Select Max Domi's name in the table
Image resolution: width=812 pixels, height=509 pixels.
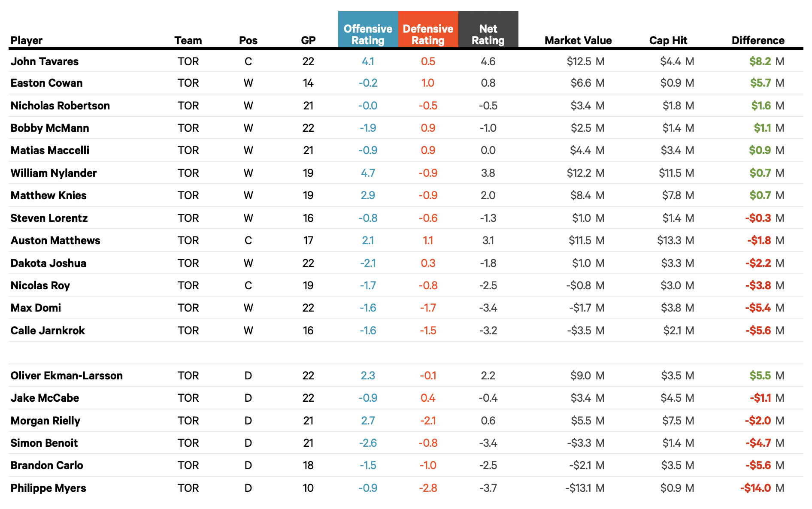pyautogui.click(x=36, y=308)
